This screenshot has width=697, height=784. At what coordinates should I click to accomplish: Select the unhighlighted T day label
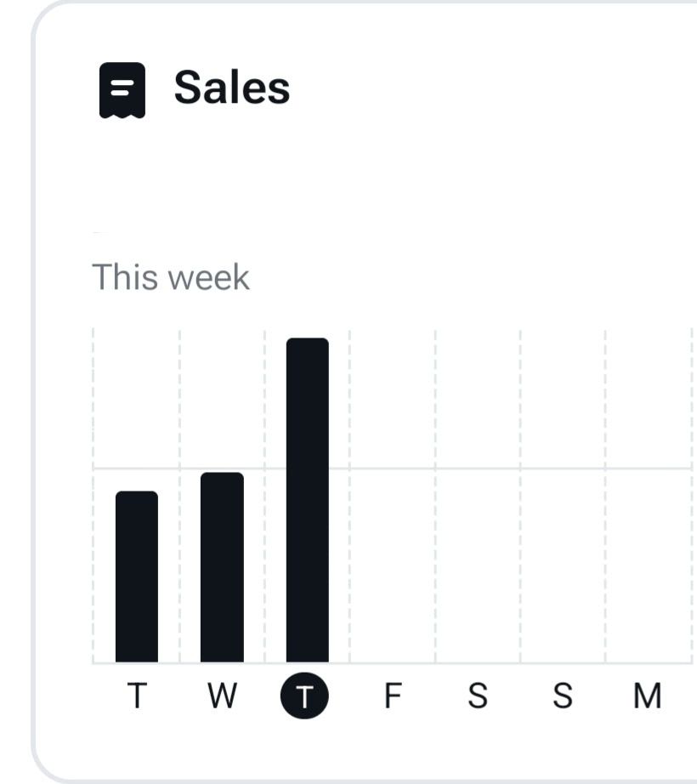pyautogui.click(x=137, y=696)
